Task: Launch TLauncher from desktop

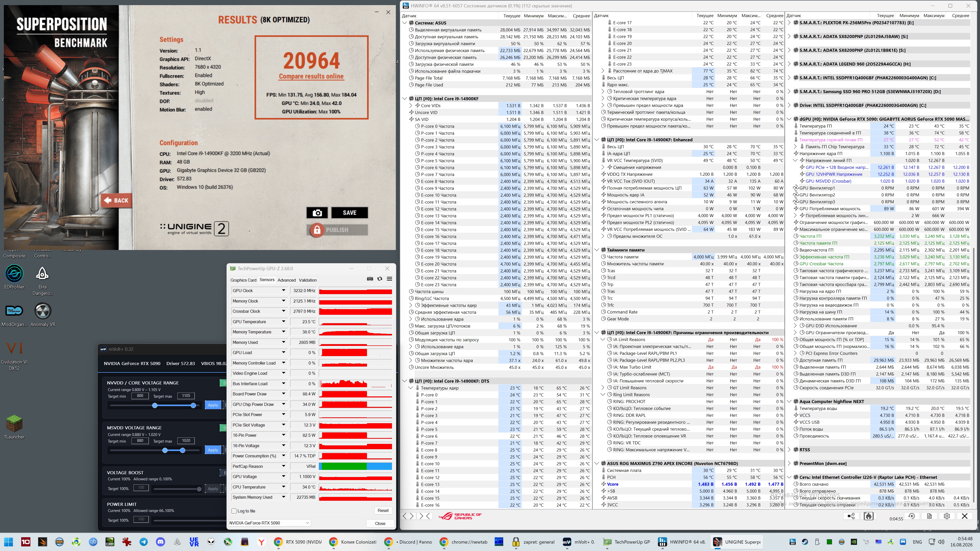Action: 14,427
